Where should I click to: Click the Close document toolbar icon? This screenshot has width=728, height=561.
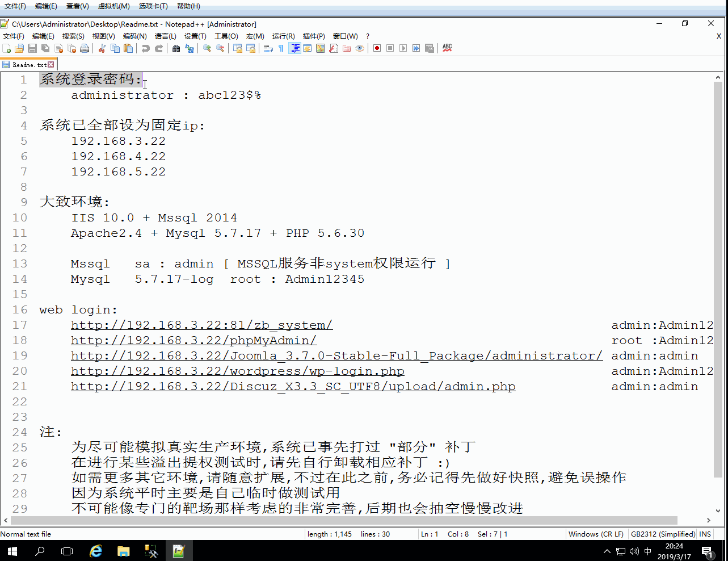pyautogui.click(x=58, y=48)
